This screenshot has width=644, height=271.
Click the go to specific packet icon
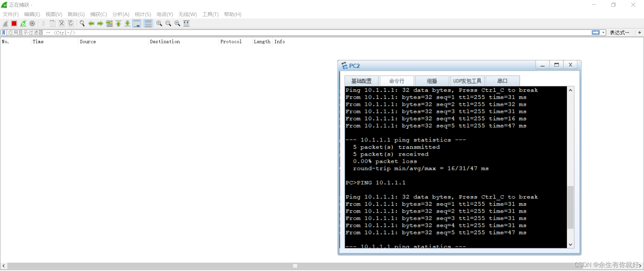click(x=109, y=23)
